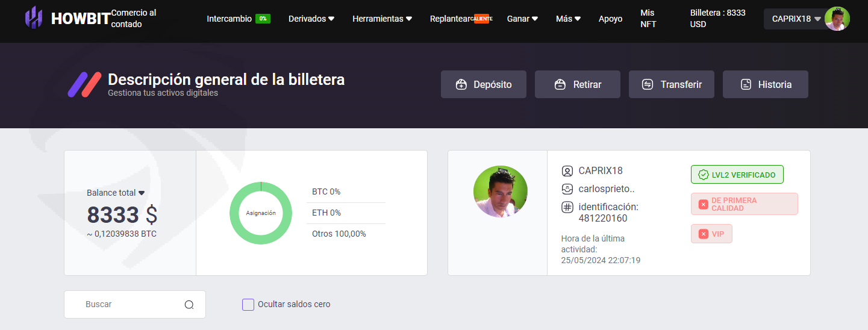Click the Depósito button
868x330 pixels.
pyautogui.click(x=484, y=84)
